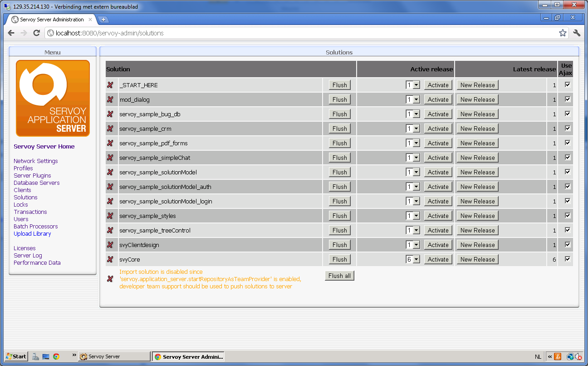The image size is (588, 366).
Task: Create New Release for mod_dialog
Action: pos(477,99)
